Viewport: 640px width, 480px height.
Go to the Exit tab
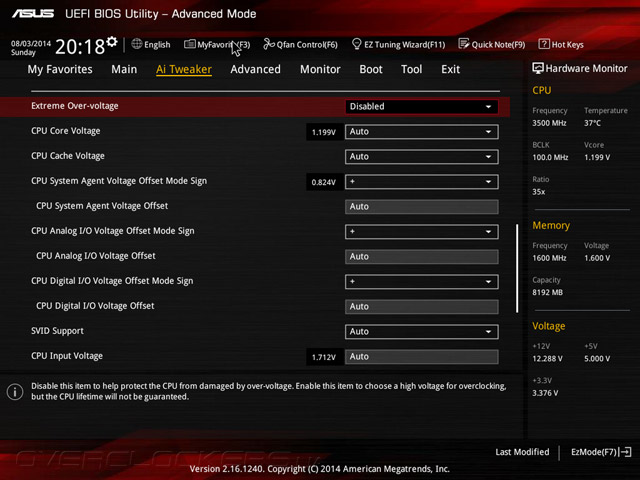pyautogui.click(x=450, y=69)
